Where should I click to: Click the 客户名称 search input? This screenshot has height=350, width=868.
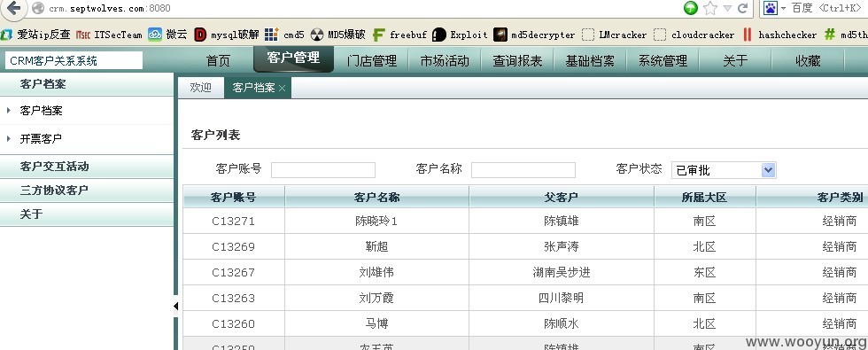[x=523, y=170]
